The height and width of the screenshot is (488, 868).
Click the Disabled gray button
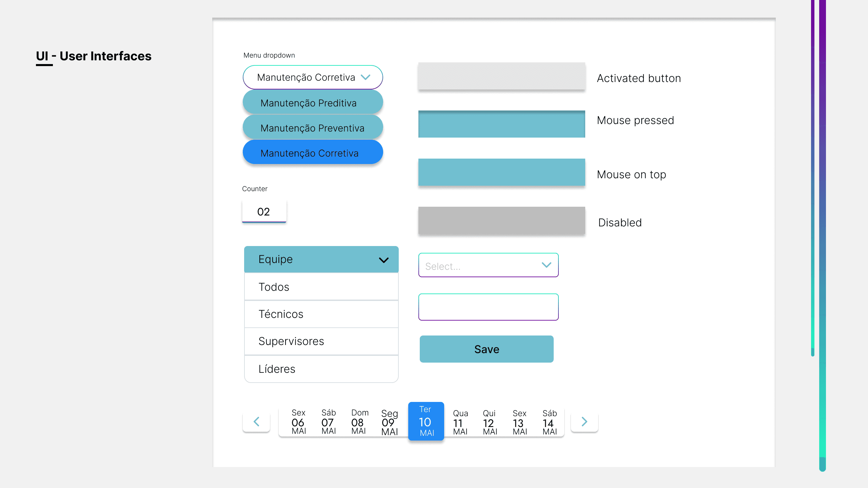(501, 220)
